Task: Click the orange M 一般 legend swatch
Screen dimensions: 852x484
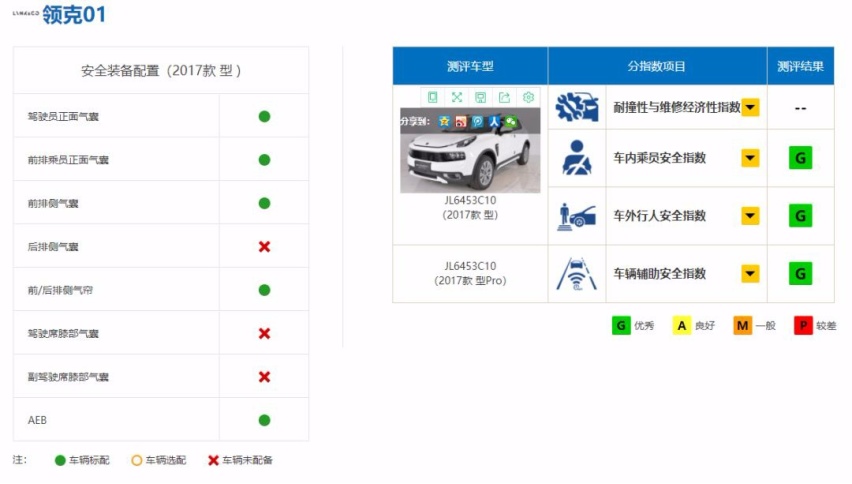Action: [x=742, y=325]
